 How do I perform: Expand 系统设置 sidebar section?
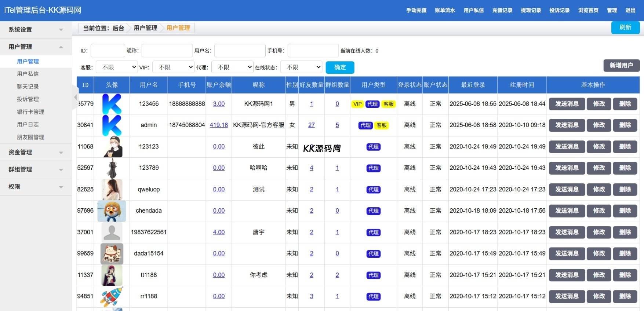pos(36,30)
